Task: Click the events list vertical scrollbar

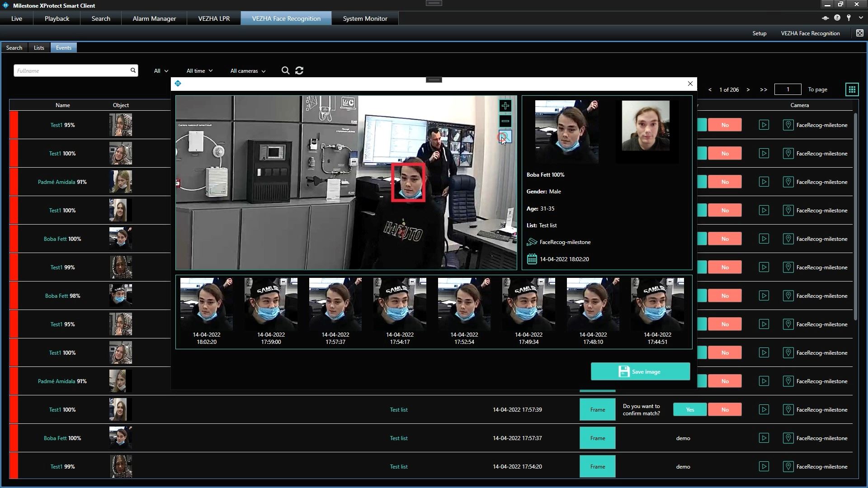Action: point(855,217)
